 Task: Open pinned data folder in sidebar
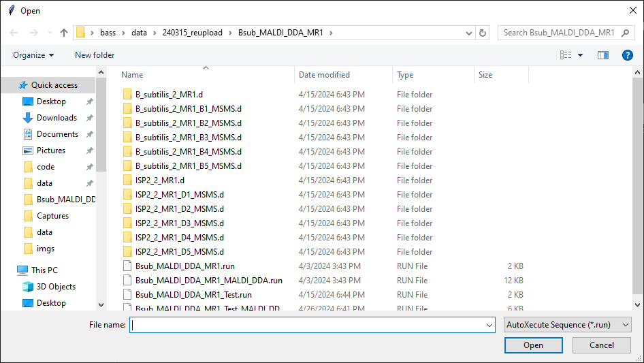click(44, 183)
